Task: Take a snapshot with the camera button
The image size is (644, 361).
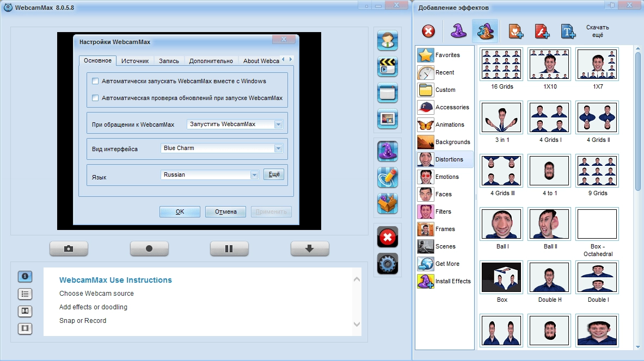Action: click(x=69, y=248)
